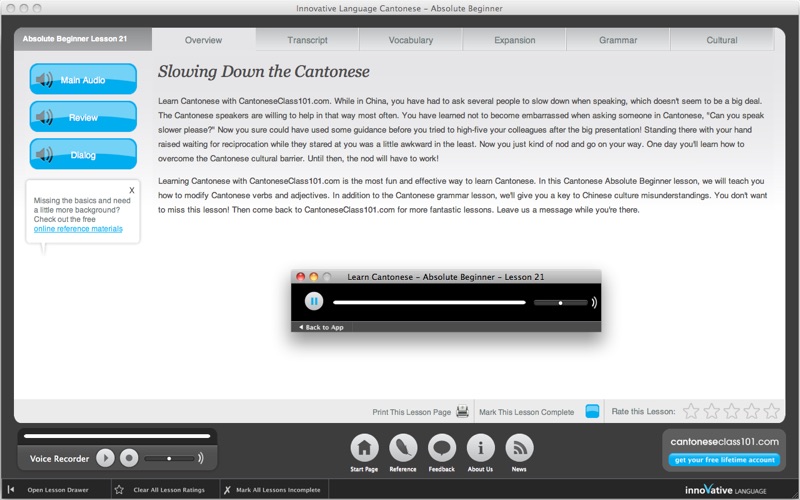This screenshot has width=800, height=500.
Task: Click the Slowing Down the Cantonese heading
Action: pos(263,72)
